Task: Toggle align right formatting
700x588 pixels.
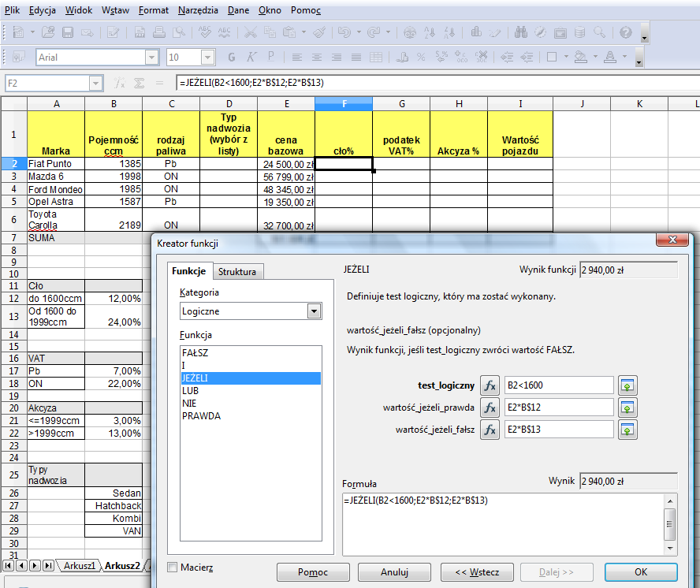Action: tap(336, 58)
